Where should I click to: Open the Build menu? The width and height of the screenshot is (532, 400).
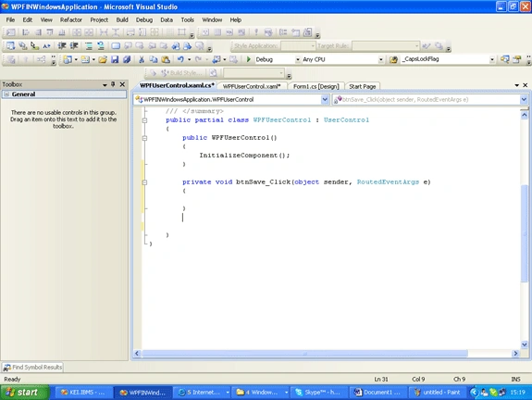coord(122,19)
